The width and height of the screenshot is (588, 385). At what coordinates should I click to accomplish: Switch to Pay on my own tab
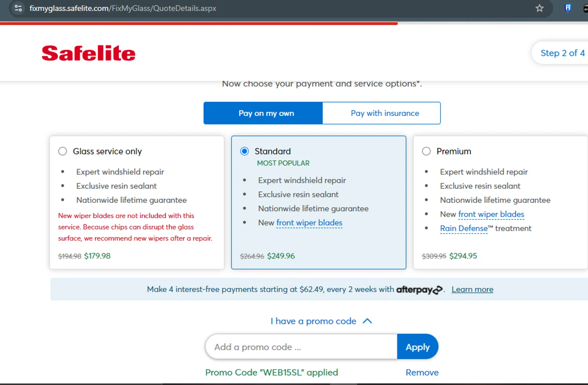[263, 113]
